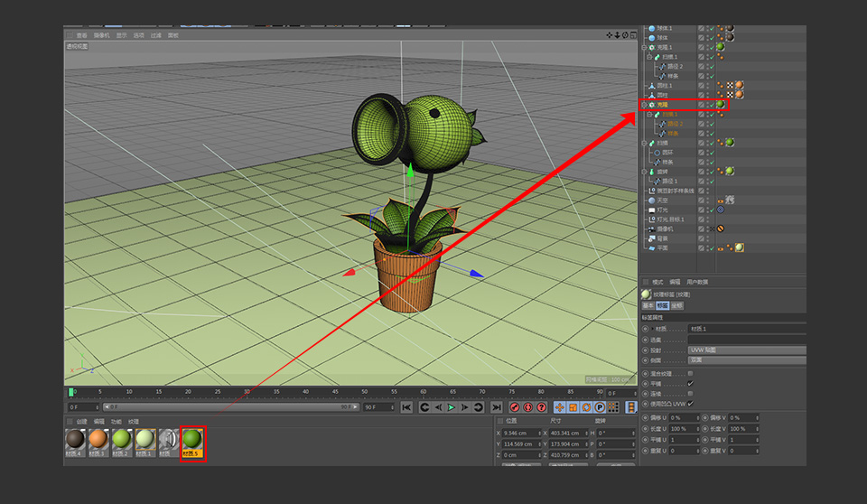Click the viewport zoom navigation icon
This screenshot has width=867, height=504.
(617, 35)
